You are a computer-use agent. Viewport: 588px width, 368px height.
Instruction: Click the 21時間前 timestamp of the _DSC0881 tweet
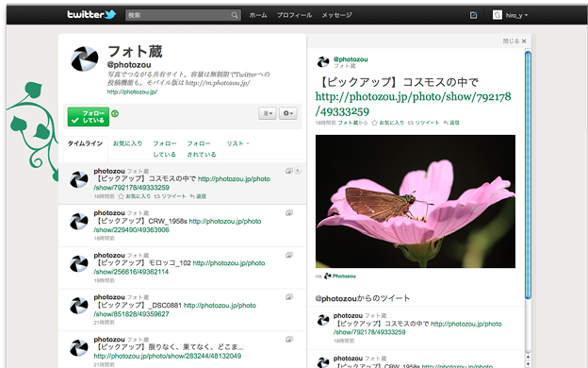pyautogui.click(x=105, y=323)
